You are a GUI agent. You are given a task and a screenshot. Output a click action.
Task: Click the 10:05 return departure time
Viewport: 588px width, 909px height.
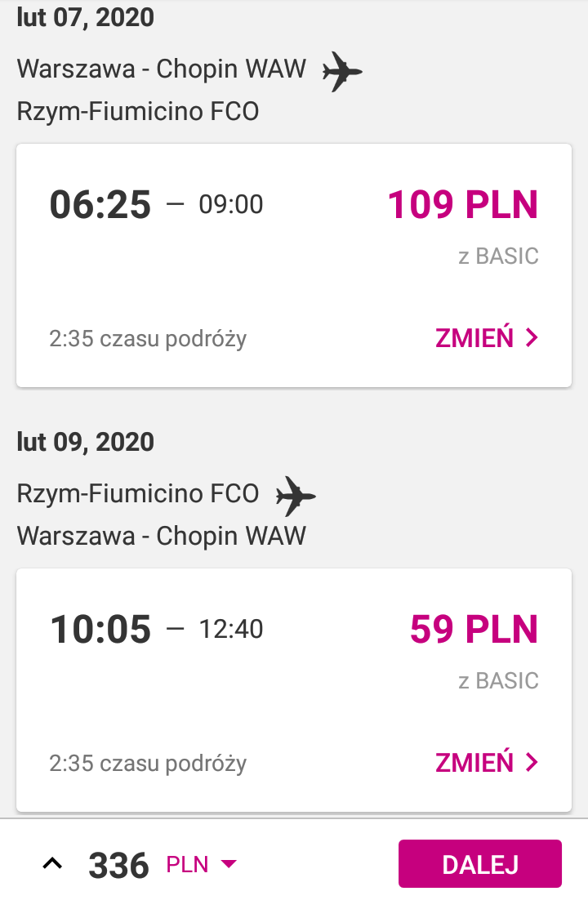point(100,629)
